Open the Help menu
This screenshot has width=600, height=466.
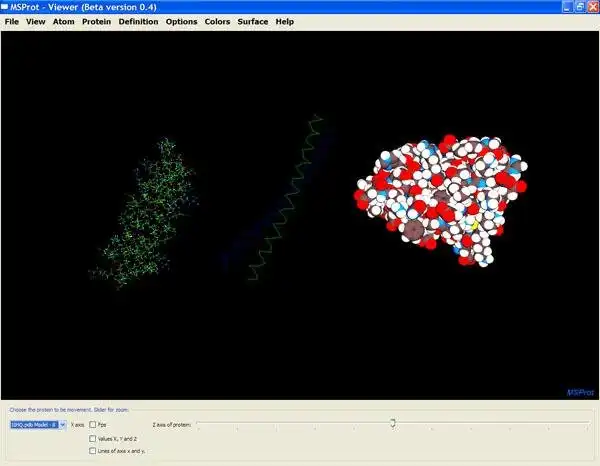click(285, 22)
